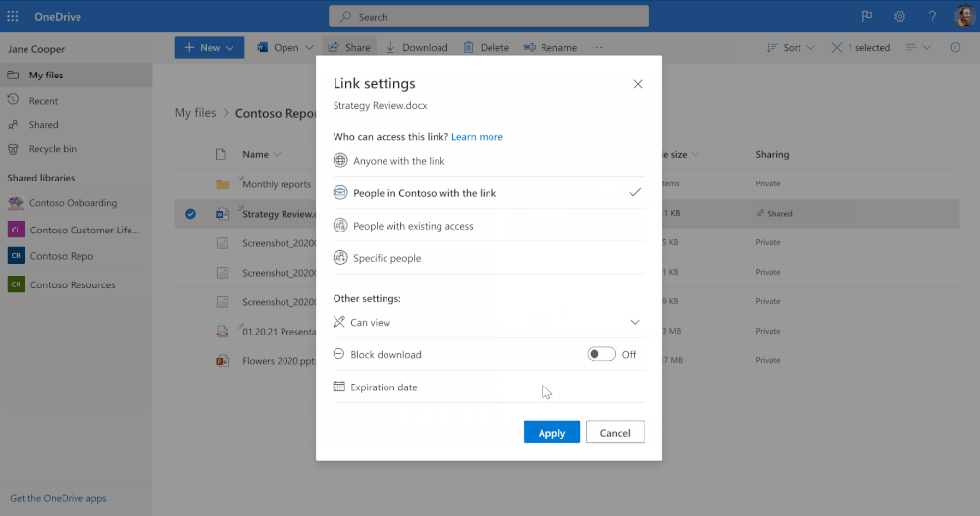The image size is (980, 516).
Task: Click the Apply button
Action: [551, 432]
